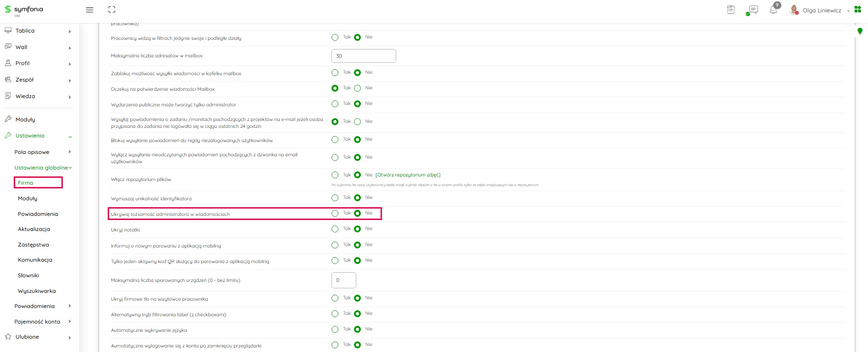
Task: Select Tak for Ukryj notatki
Action: tap(335, 229)
